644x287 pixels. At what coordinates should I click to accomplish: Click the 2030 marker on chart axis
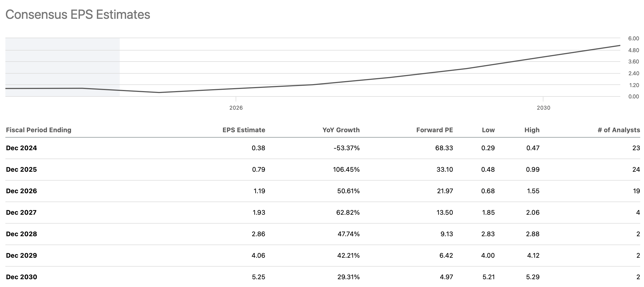pos(543,108)
